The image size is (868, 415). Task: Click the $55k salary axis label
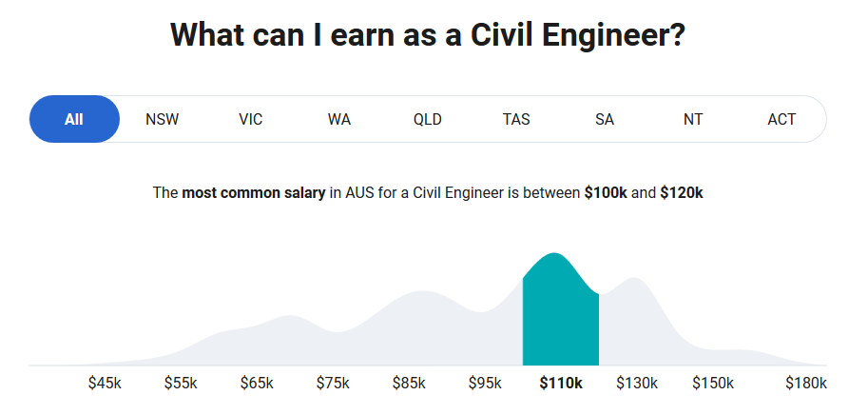[181, 383]
